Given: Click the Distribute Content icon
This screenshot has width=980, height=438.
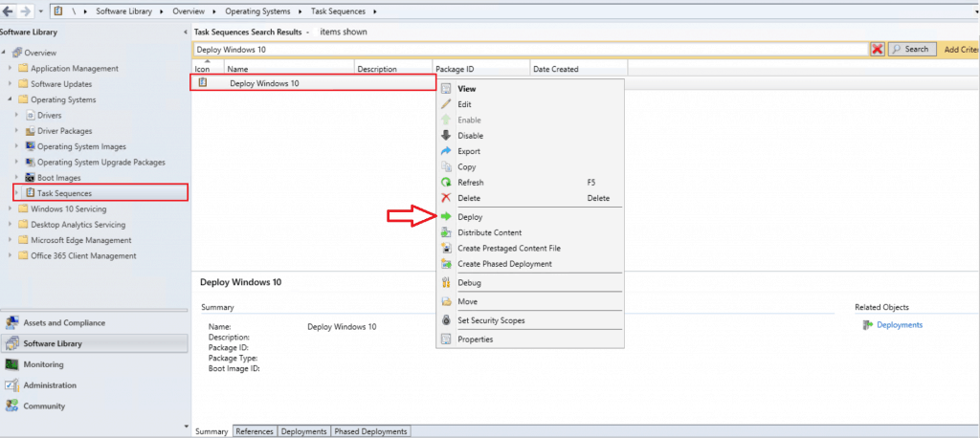Looking at the screenshot, I should pyautogui.click(x=446, y=232).
